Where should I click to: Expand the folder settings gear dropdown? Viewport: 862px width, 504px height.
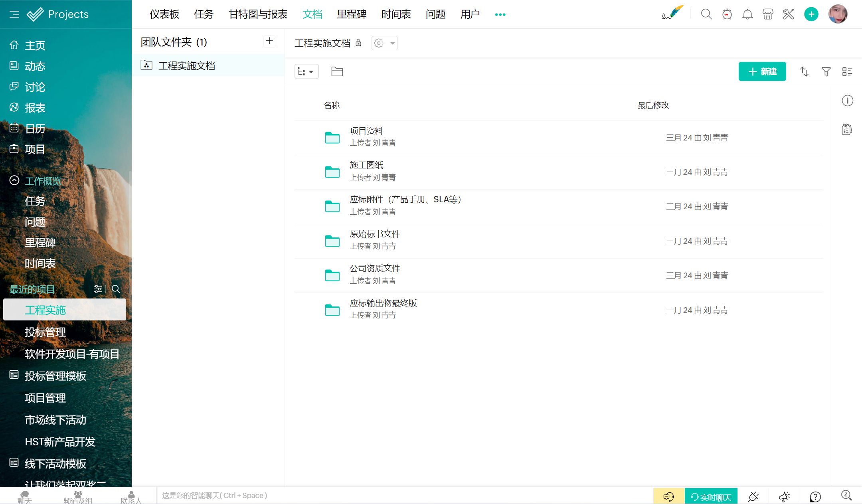click(384, 43)
